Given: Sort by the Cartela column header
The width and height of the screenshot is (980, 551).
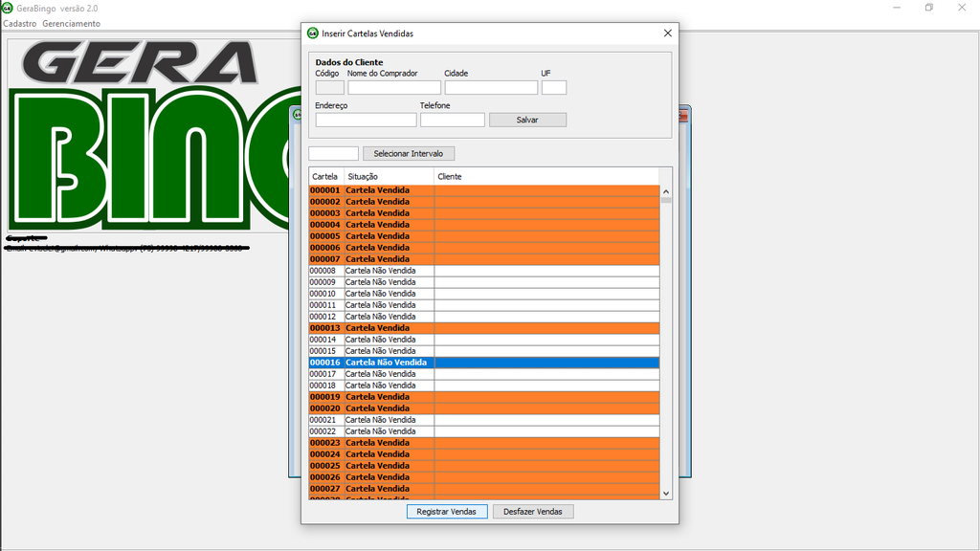Looking at the screenshot, I should tap(325, 177).
